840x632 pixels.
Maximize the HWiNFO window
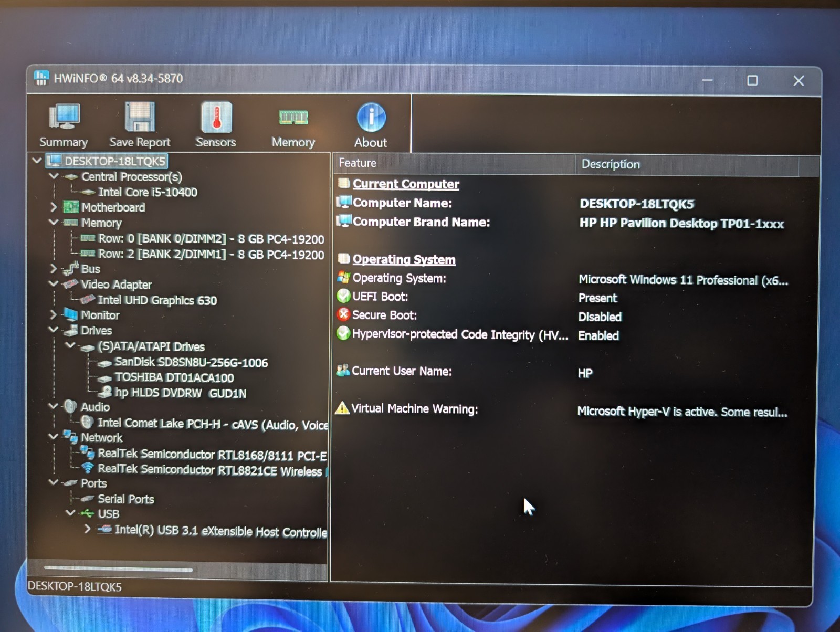[752, 80]
